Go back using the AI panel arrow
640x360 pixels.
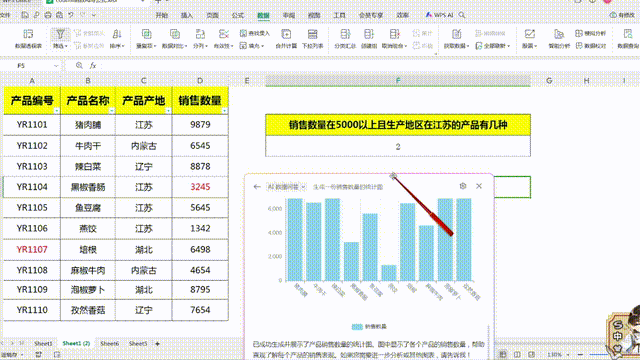(x=257, y=187)
